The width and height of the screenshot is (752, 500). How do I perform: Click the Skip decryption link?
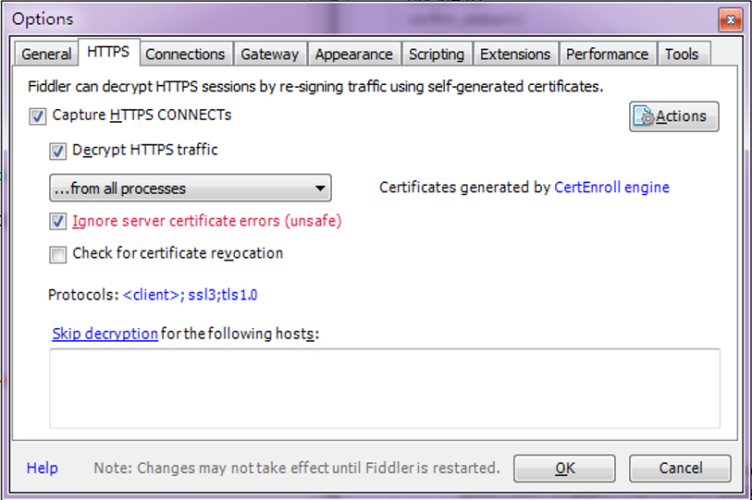pyautogui.click(x=104, y=333)
